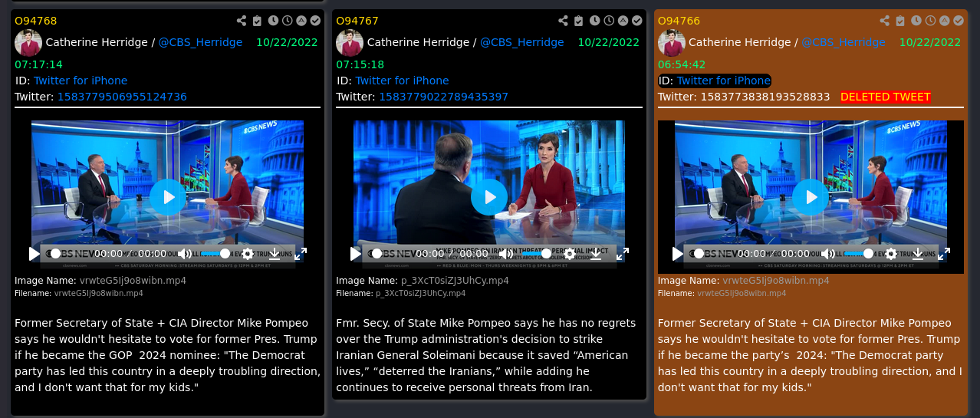Adjust the volume slider on O94768 video

click(x=215, y=253)
